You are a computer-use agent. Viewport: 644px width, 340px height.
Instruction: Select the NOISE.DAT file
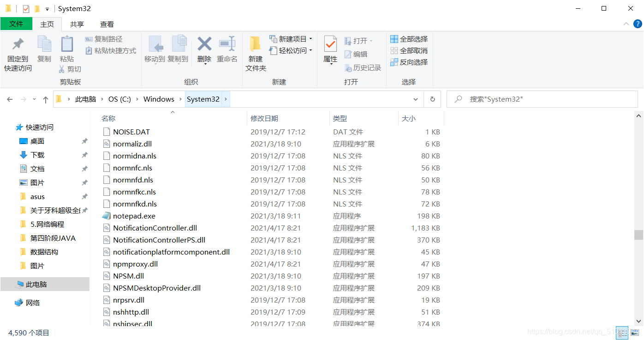[131, 132]
